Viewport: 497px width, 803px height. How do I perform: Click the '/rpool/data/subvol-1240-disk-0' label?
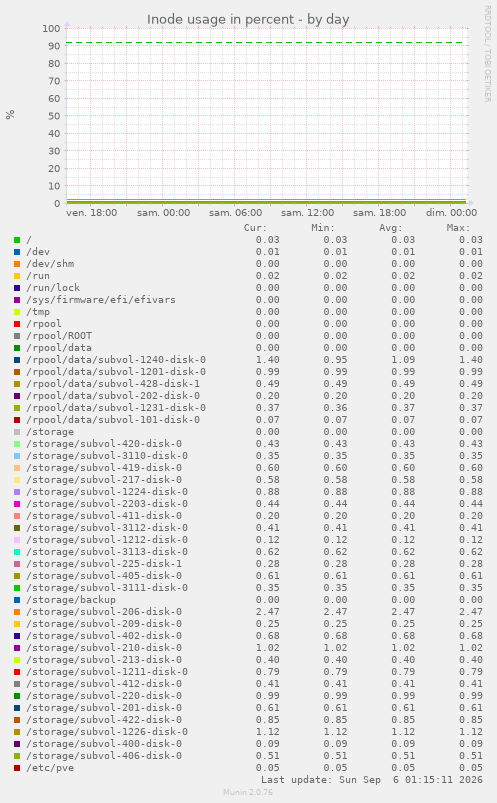[x=116, y=360]
